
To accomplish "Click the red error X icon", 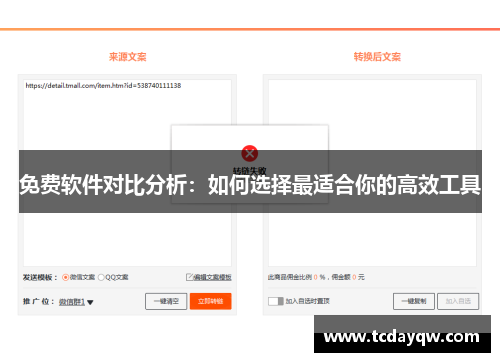I will pos(250,153).
